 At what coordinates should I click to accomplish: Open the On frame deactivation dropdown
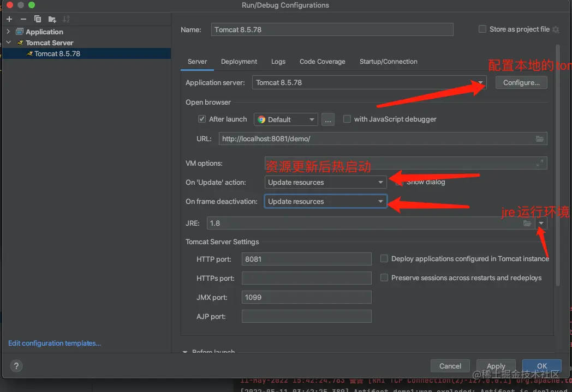[325, 202]
